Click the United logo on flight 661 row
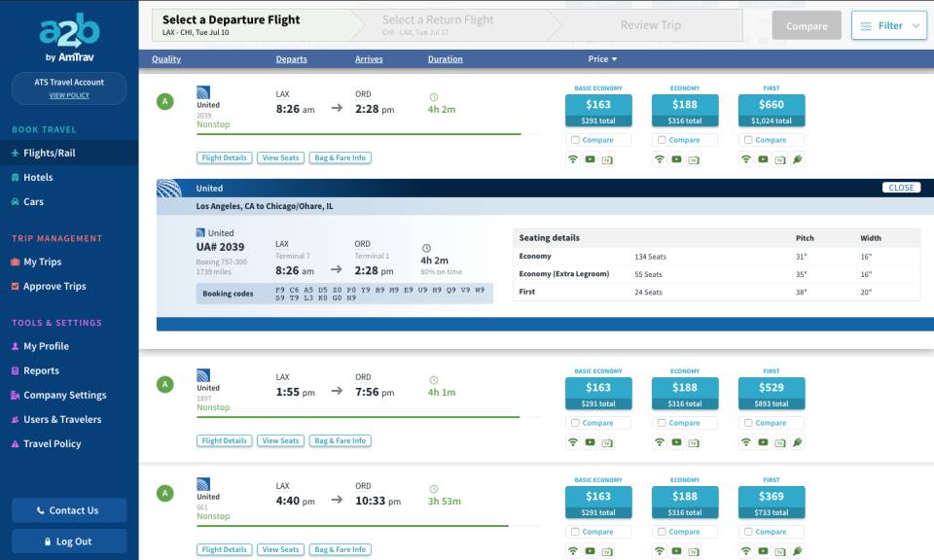 (203, 484)
